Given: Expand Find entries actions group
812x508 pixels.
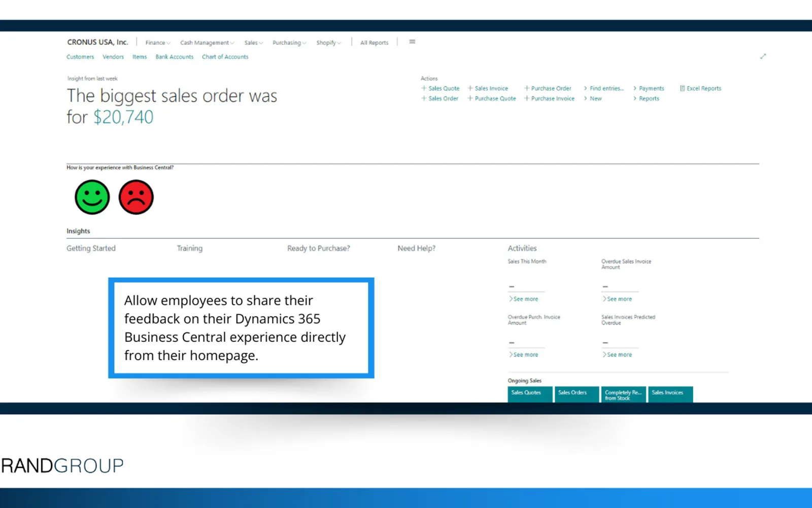Looking at the screenshot, I should coord(603,88).
